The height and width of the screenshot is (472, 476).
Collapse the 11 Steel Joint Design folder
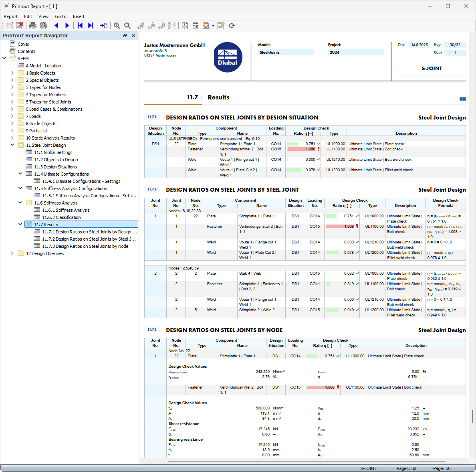click(12, 145)
